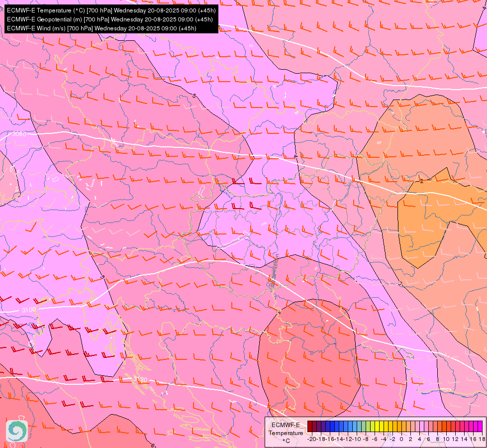Click the 0 tick label in the legend
The width and height of the screenshot is (487, 448).
401,440
